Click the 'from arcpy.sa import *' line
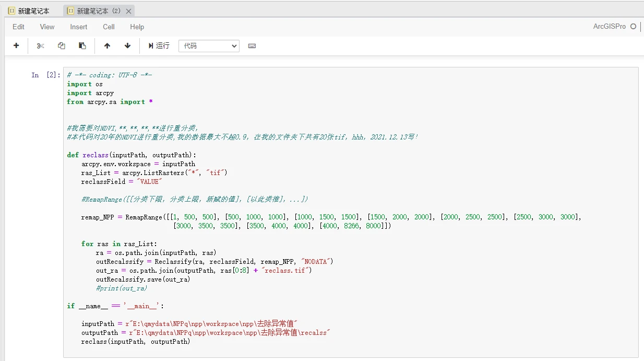Viewport: 644px width, 361px height. pos(110,102)
